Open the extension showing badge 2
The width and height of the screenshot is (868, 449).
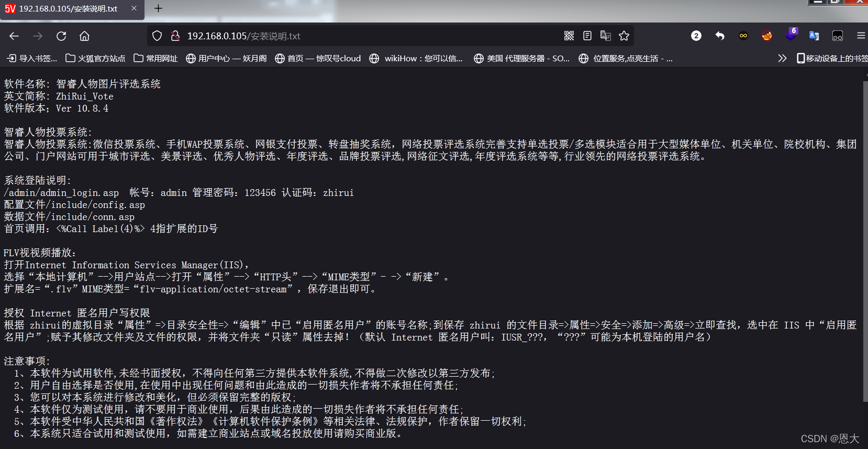coord(696,36)
